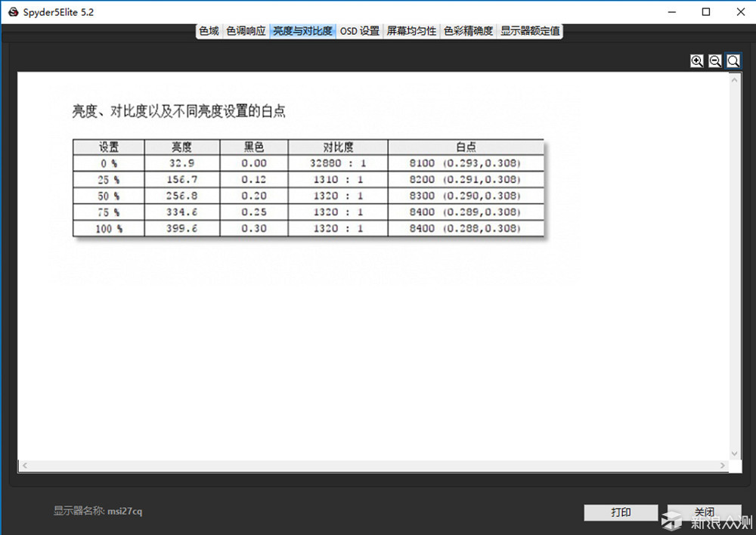The image size is (756, 535).
Task: Switch to the 色域 (Gamut) tab
Action: click(209, 31)
